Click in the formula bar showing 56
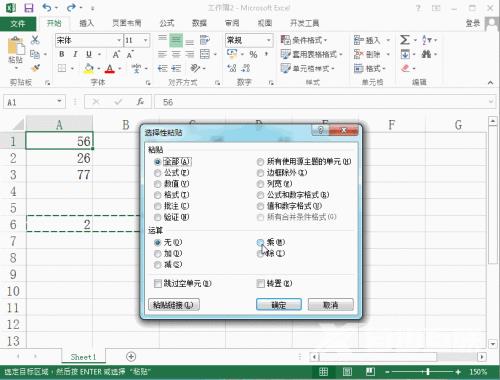Viewport: 500px width, 380px height. click(325, 102)
